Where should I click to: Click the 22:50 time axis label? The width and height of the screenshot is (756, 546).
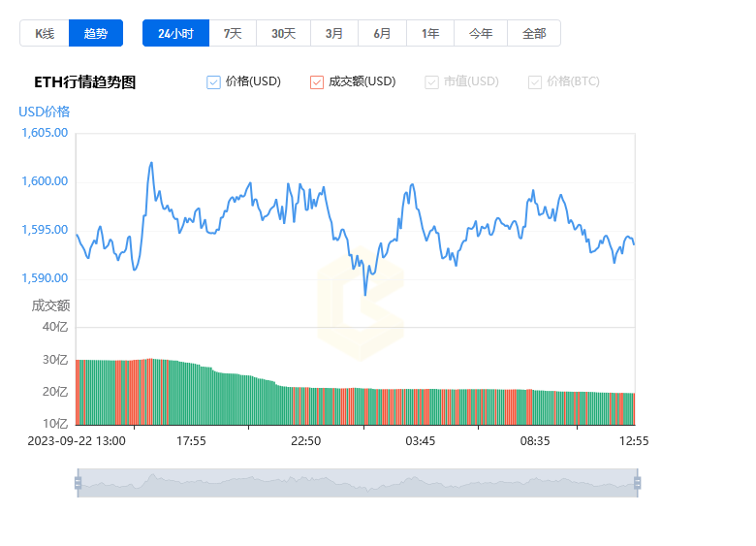pos(305,441)
